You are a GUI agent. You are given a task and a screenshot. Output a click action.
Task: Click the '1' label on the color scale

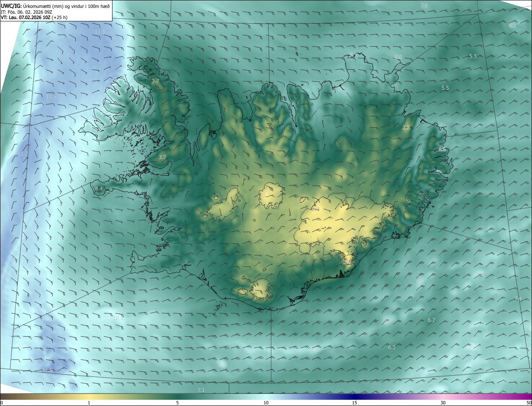(x=89, y=403)
